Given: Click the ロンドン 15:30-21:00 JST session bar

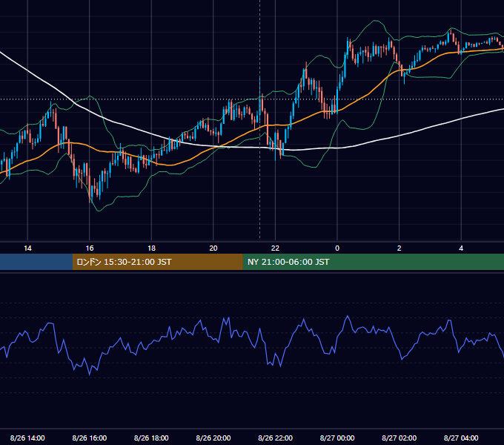Looking at the screenshot, I should [x=157, y=262].
